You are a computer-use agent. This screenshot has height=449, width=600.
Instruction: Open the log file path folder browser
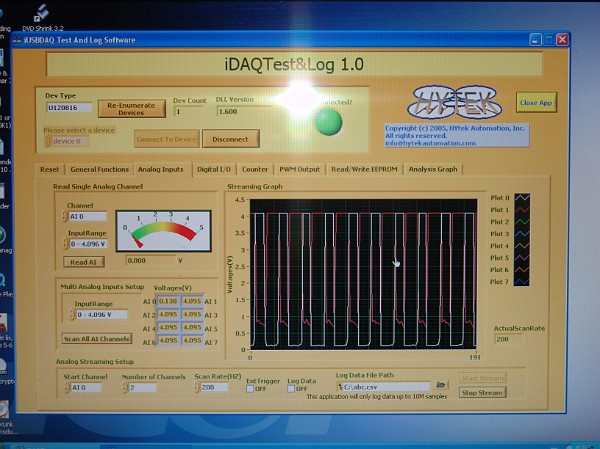tap(442, 386)
